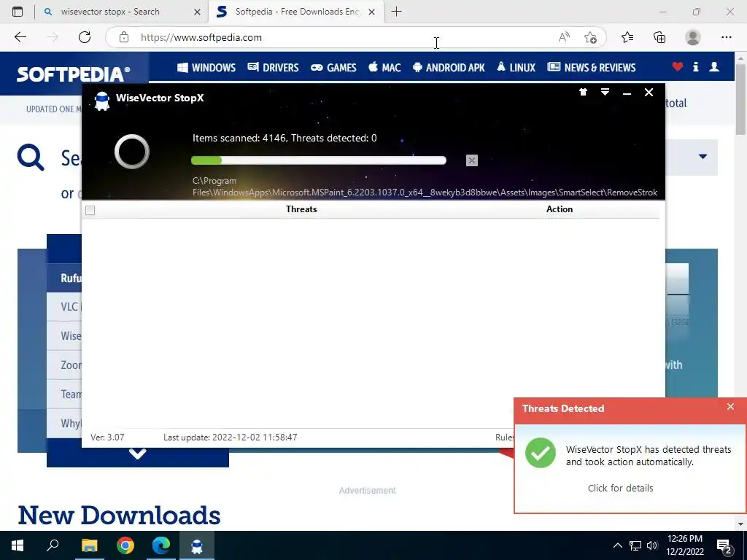Open Edge Settings and more menu
Viewport: 747px width, 560px height.
[726, 37]
